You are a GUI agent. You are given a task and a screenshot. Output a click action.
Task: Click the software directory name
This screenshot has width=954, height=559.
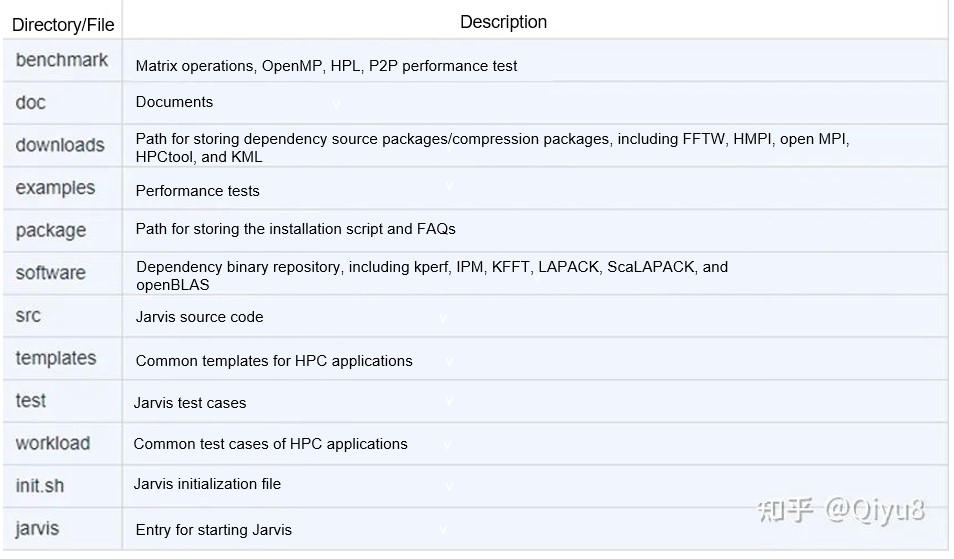(50, 273)
